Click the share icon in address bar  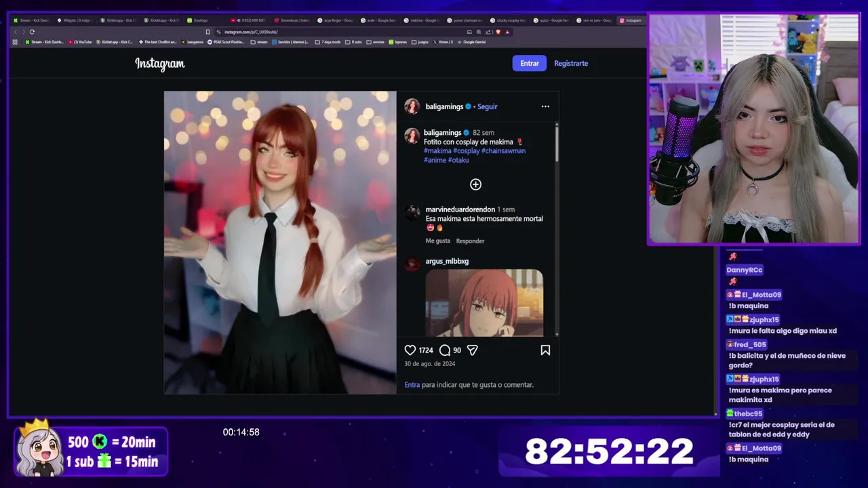tap(488, 32)
